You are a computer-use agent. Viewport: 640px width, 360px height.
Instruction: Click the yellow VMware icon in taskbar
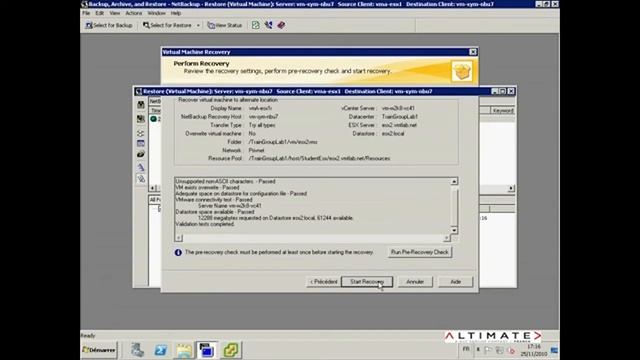pos(231,350)
